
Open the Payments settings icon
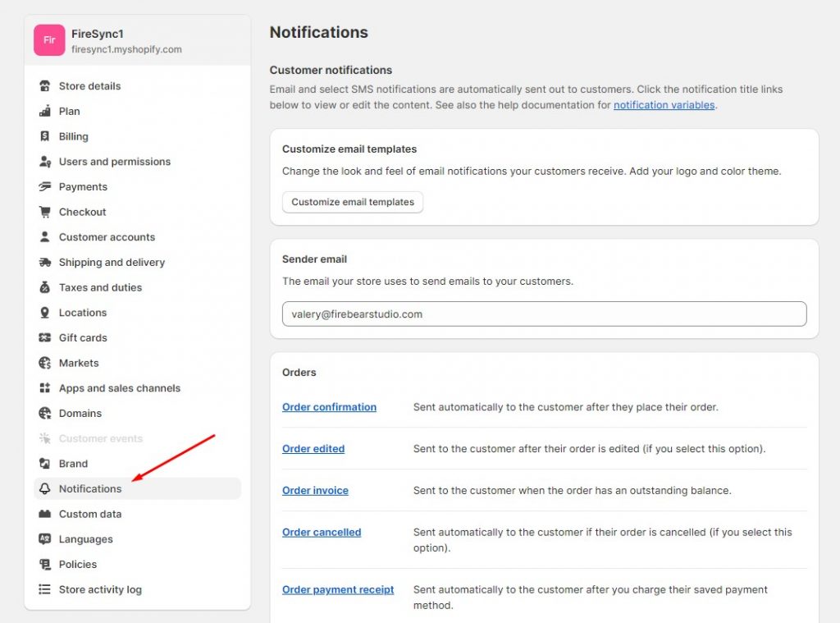[44, 186]
